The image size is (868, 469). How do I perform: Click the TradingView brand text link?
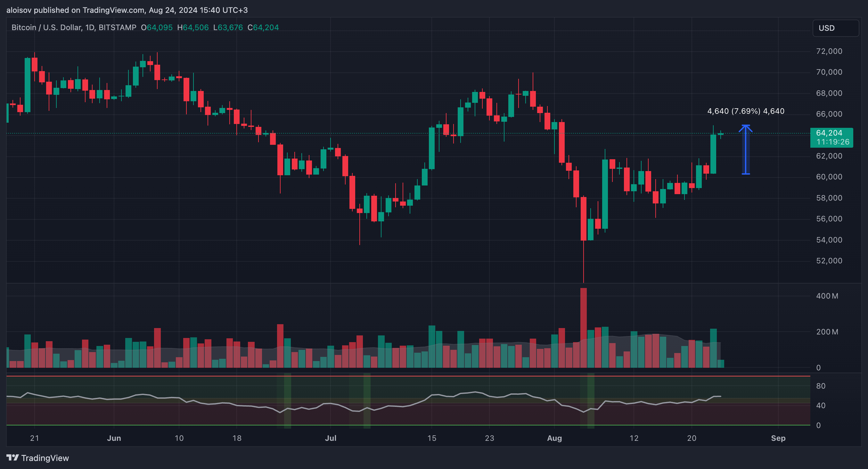tap(45, 458)
